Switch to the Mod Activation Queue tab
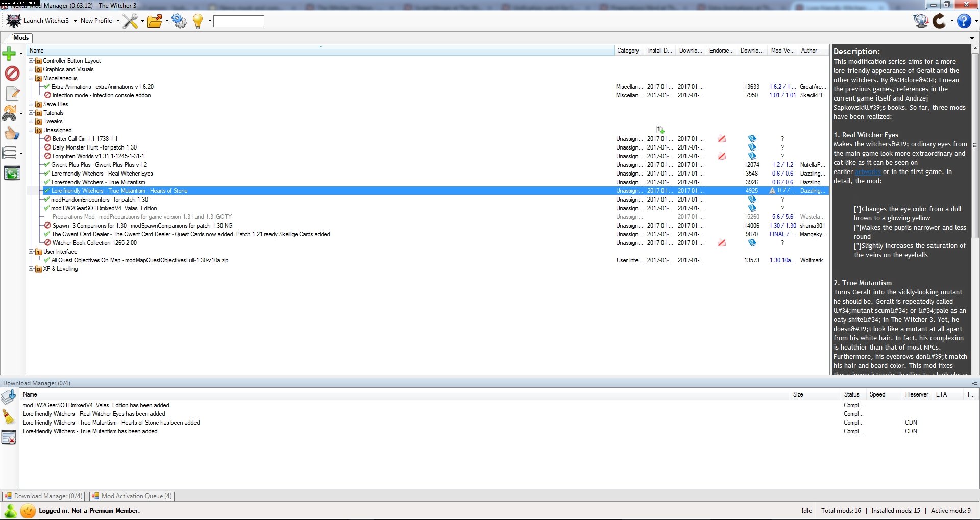This screenshot has height=520, width=980. pyautogui.click(x=132, y=496)
